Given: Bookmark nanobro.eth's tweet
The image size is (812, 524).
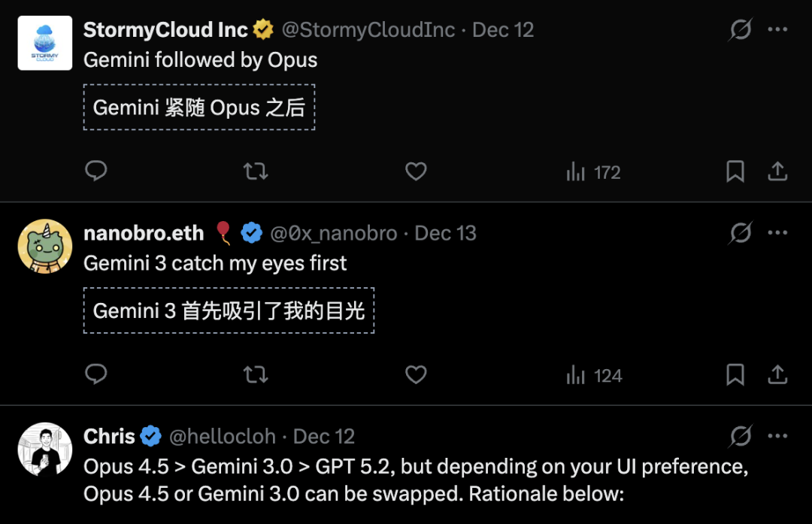Looking at the screenshot, I should (x=735, y=374).
